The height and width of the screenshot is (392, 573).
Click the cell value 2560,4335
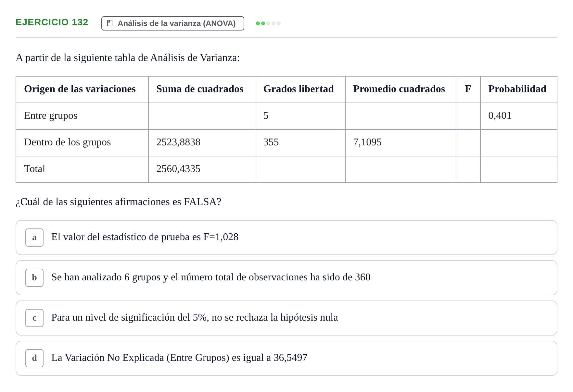pos(178,169)
